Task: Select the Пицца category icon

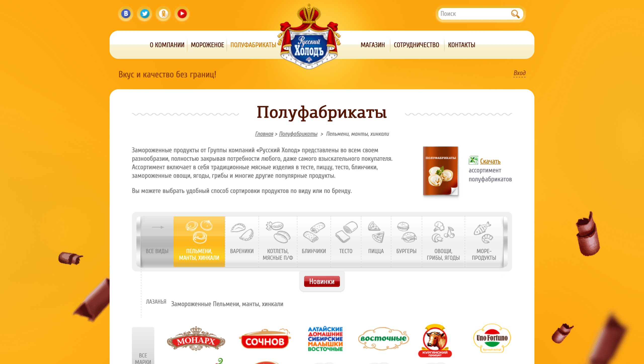Action: (376, 232)
